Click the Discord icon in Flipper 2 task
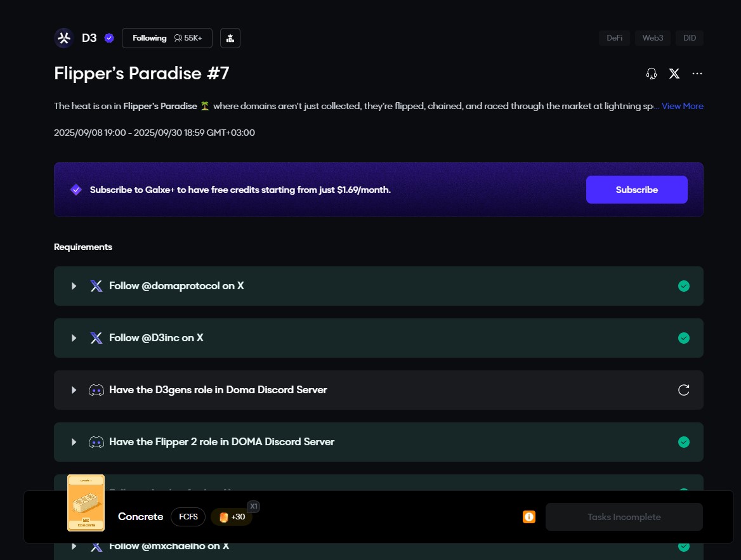Image resolution: width=741 pixels, height=560 pixels. (96, 442)
